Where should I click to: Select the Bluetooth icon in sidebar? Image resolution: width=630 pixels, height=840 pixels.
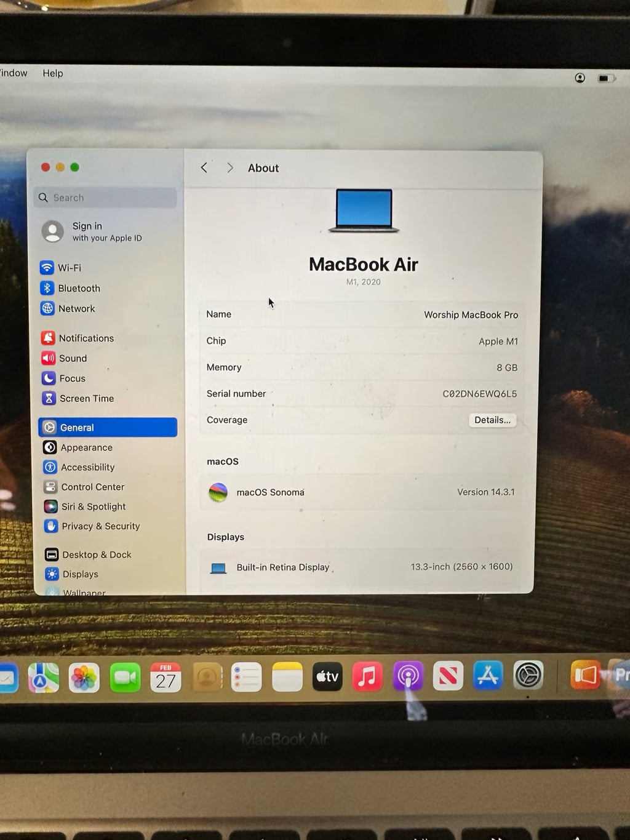(x=49, y=288)
